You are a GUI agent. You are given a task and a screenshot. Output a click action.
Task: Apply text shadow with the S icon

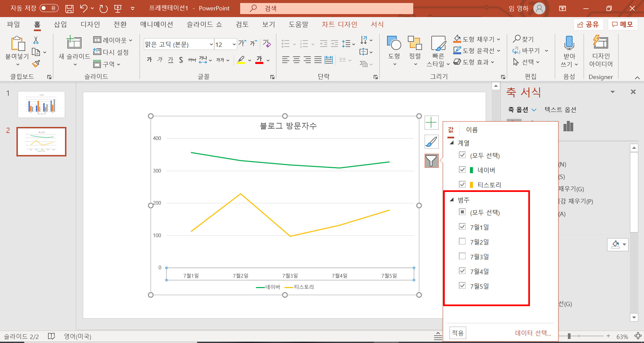coord(181,60)
